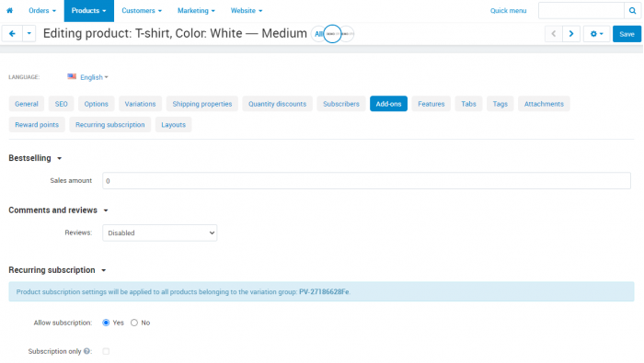Open the English language dropdown
The width and height of the screenshot is (644, 363).
point(94,77)
